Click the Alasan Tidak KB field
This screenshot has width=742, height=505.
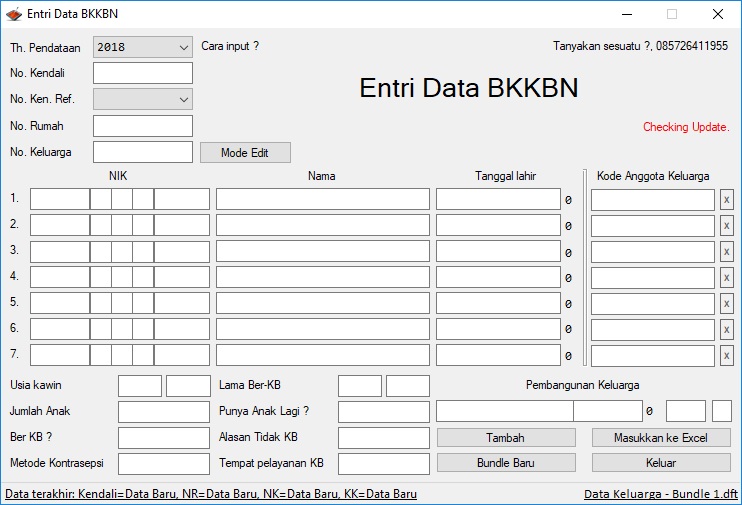[384, 438]
